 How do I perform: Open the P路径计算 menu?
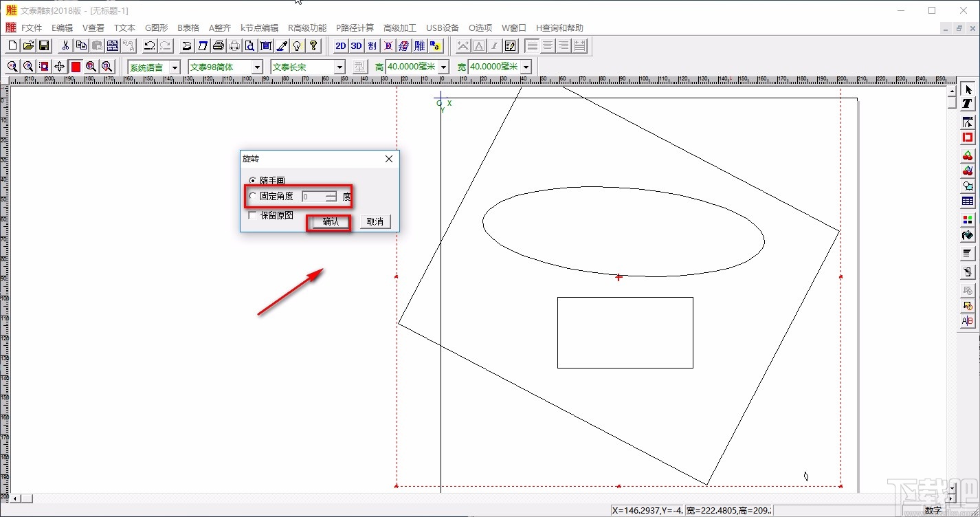pyautogui.click(x=355, y=28)
